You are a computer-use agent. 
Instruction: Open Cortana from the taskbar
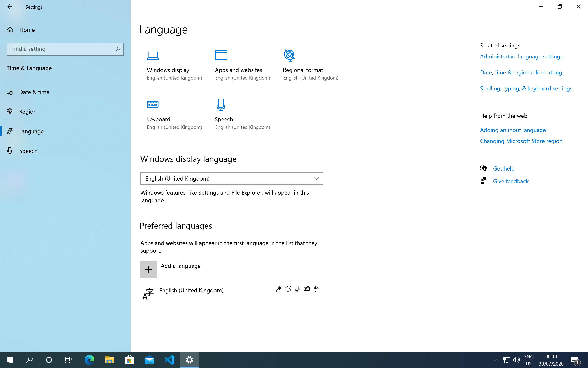[x=49, y=360]
